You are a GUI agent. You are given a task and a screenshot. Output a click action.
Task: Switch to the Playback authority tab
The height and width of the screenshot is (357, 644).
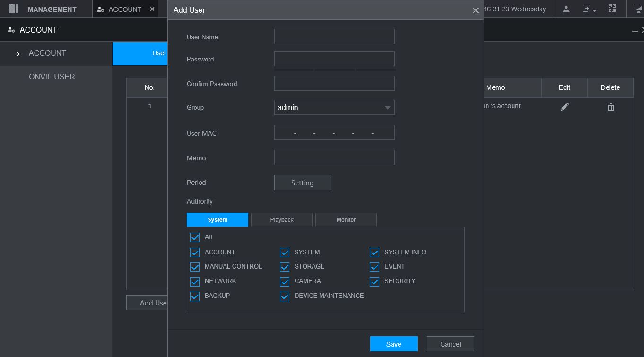pyautogui.click(x=281, y=220)
